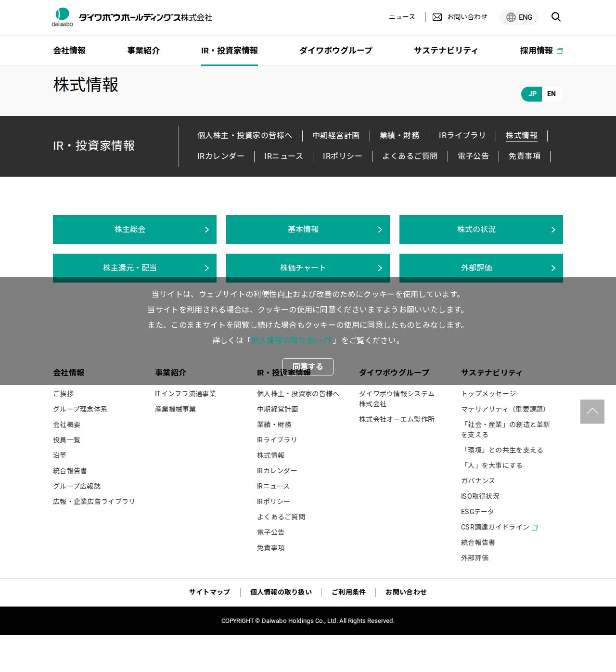The width and height of the screenshot is (616, 672).
Task: Click the chevron on 株主総会 tile
Action: coord(207,230)
